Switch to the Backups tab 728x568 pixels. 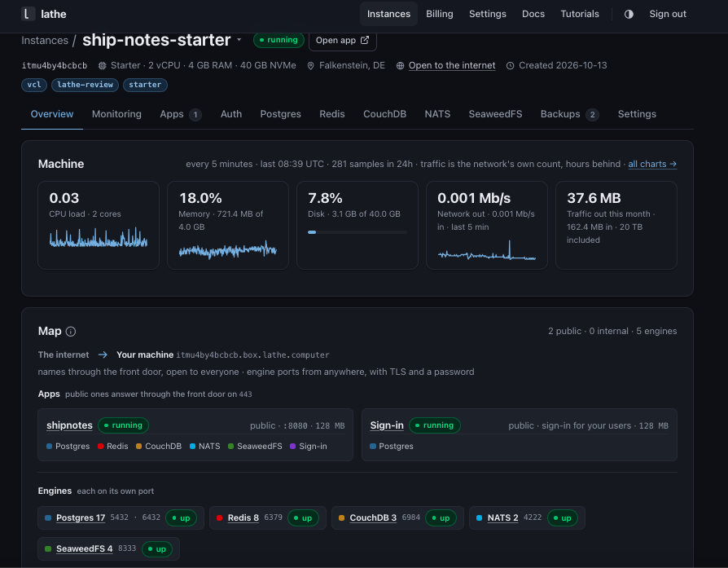coord(570,114)
